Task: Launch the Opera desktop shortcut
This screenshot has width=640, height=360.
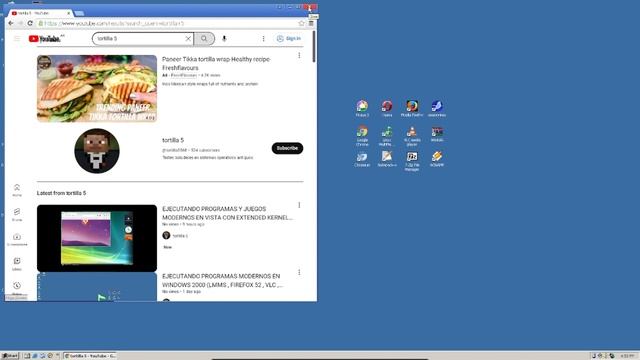Action: click(387, 108)
